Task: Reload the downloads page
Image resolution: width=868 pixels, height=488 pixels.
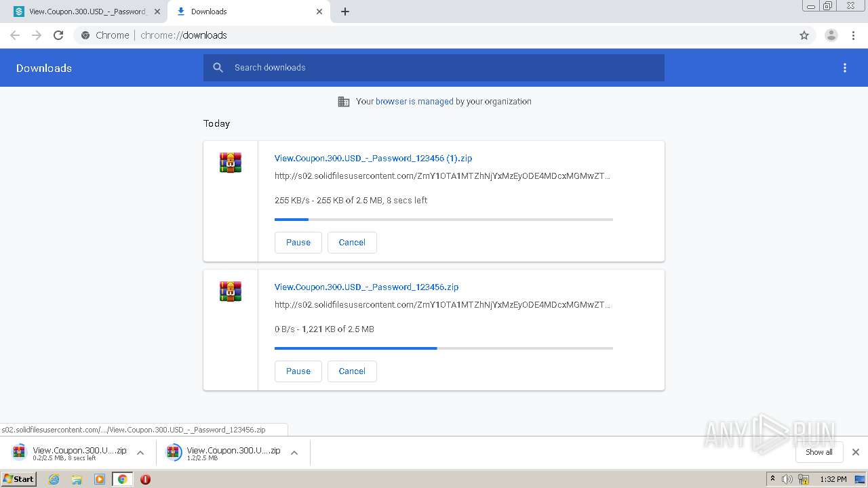Action: [58, 35]
